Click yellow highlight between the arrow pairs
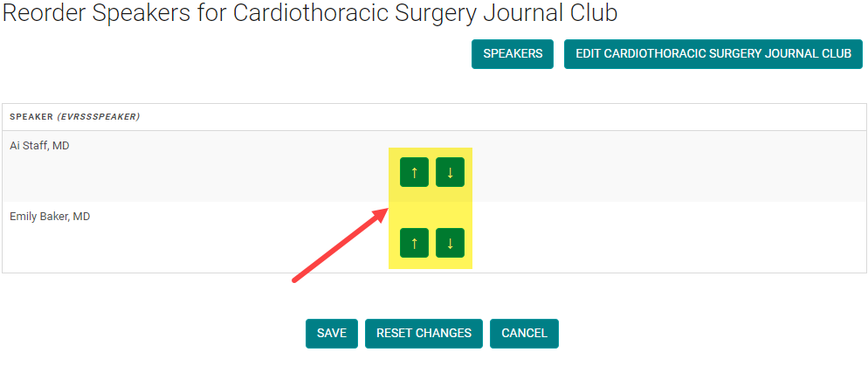The image size is (868, 366). coord(431,208)
